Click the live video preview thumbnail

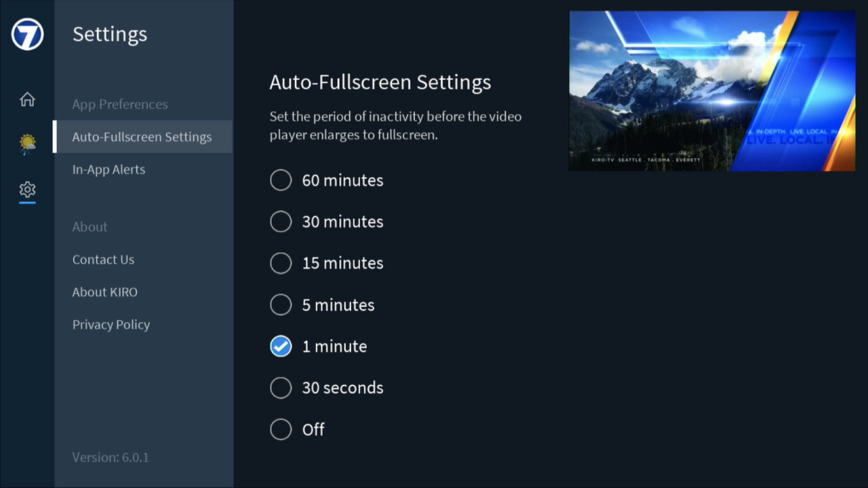[x=711, y=91]
